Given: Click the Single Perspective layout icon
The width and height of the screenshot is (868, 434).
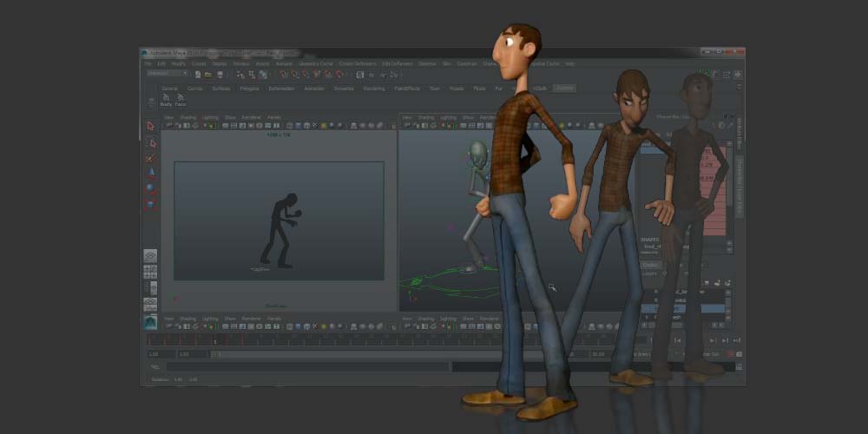Looking at the screenshot, I should point(150,256).
